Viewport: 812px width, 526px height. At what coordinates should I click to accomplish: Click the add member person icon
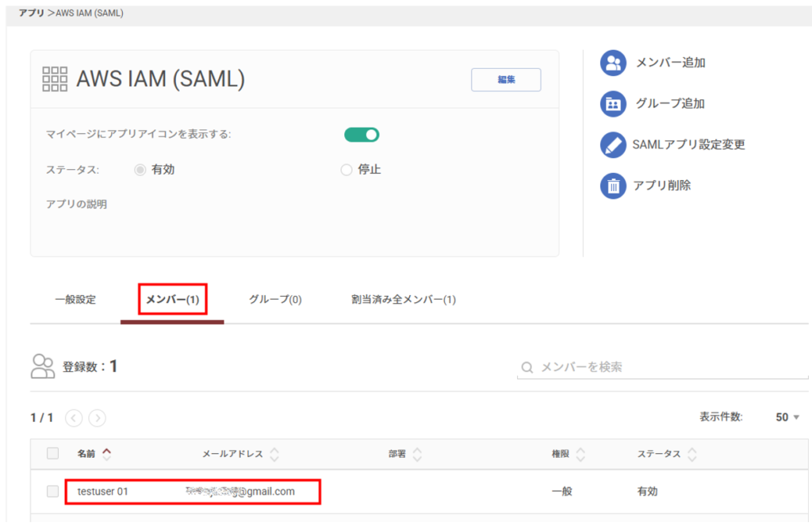click(x=613, y=63)
